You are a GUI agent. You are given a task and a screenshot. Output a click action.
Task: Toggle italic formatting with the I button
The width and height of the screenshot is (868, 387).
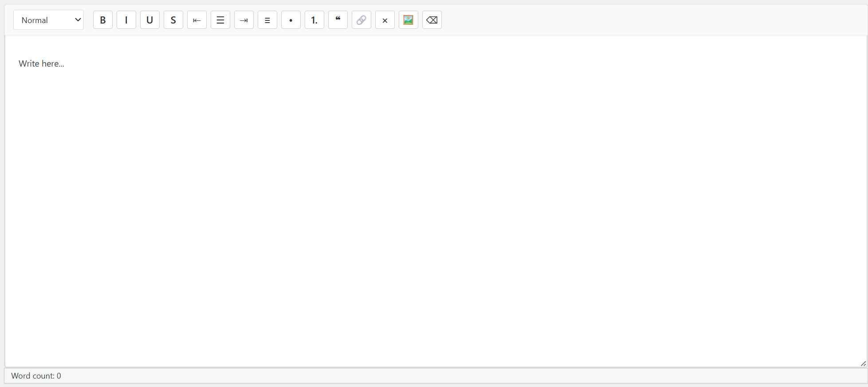126,20
